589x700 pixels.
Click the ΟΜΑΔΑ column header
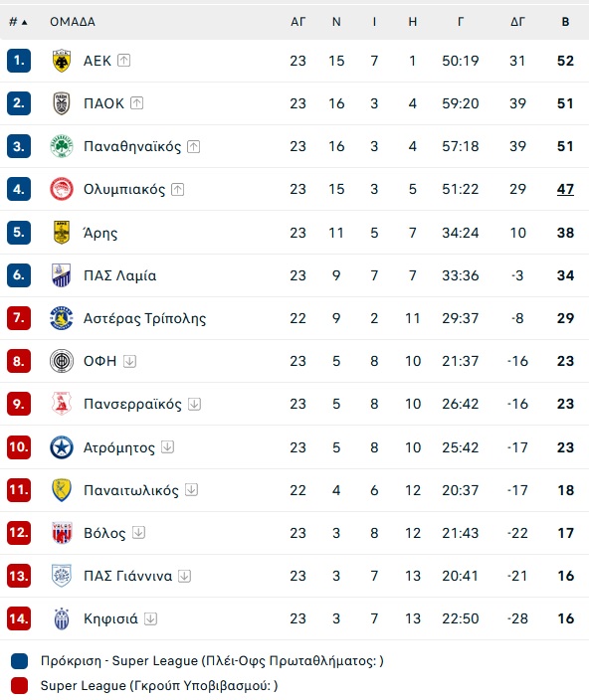pyautogui.click(x=73, y=22)
